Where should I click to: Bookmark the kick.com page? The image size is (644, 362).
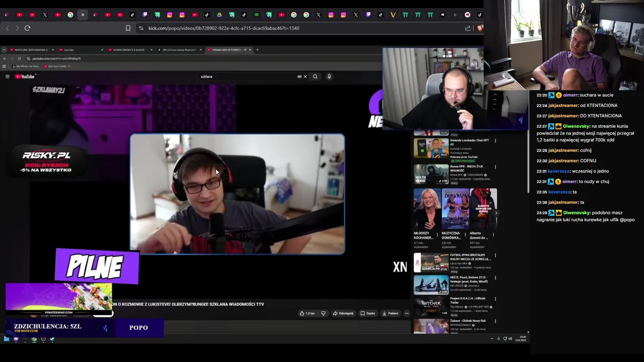point(128,28)
